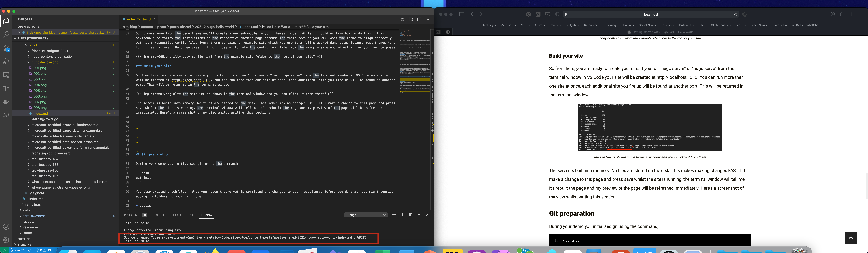Split the editor using the split editor icon
This screenshot has height=253, width=868.
[419, 19]
